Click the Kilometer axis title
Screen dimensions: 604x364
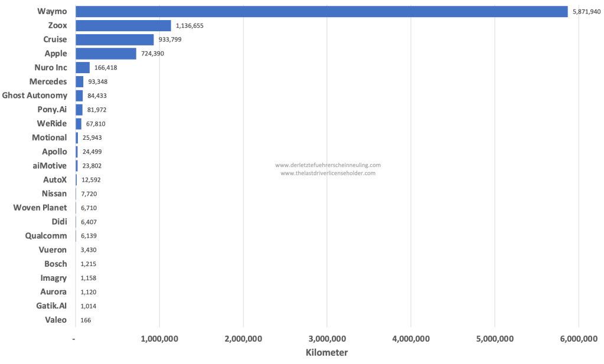[x=327, y=353]
